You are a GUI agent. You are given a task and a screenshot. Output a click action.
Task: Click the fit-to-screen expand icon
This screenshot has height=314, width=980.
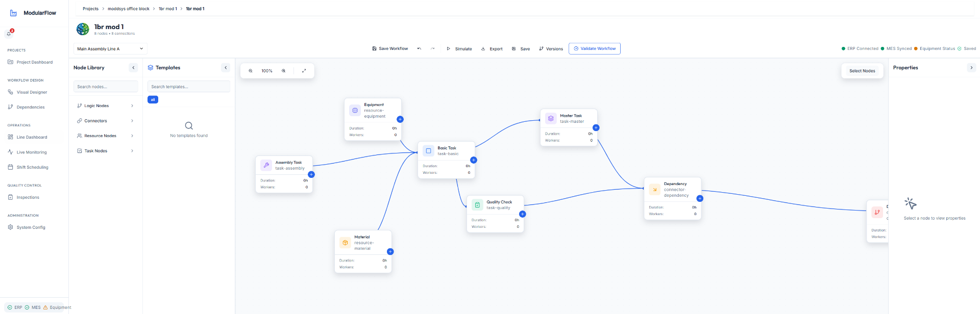click(x=304, y=71)
